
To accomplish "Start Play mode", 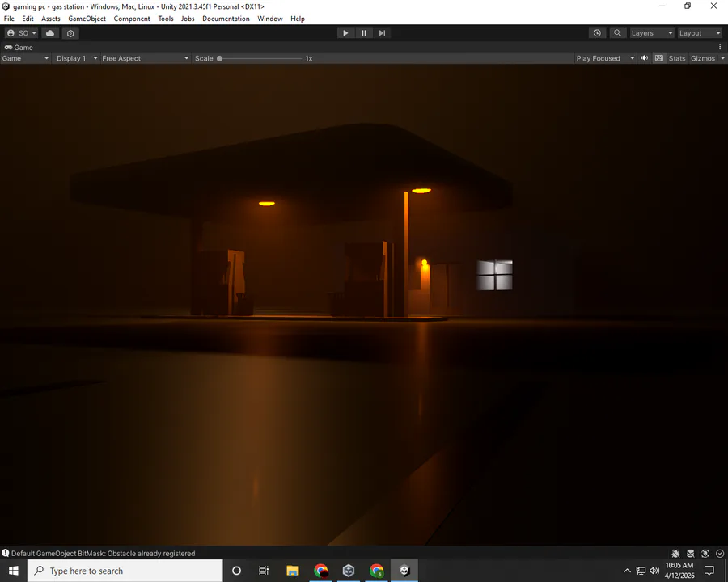I will tap(345, 33).
